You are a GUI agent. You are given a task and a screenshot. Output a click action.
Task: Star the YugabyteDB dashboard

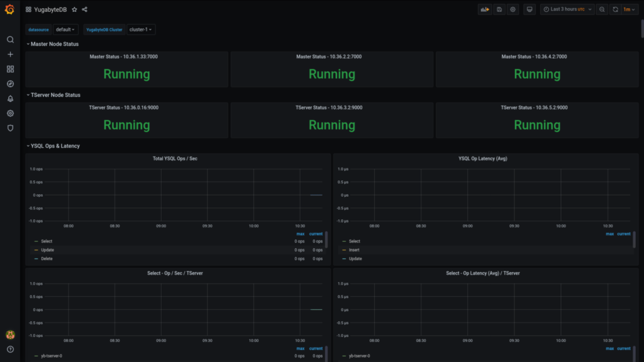coord(74,9)
